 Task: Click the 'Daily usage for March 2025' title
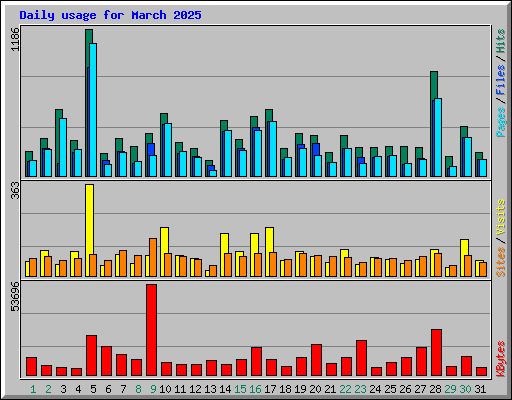pos(110,15)
